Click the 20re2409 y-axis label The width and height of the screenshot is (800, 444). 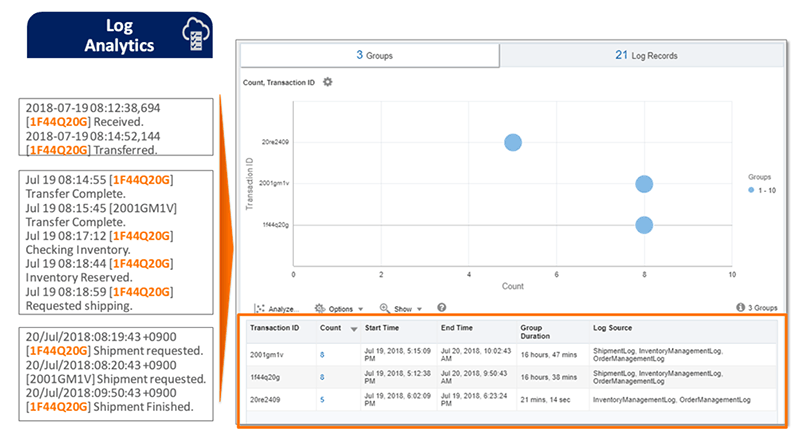point(275,142)
